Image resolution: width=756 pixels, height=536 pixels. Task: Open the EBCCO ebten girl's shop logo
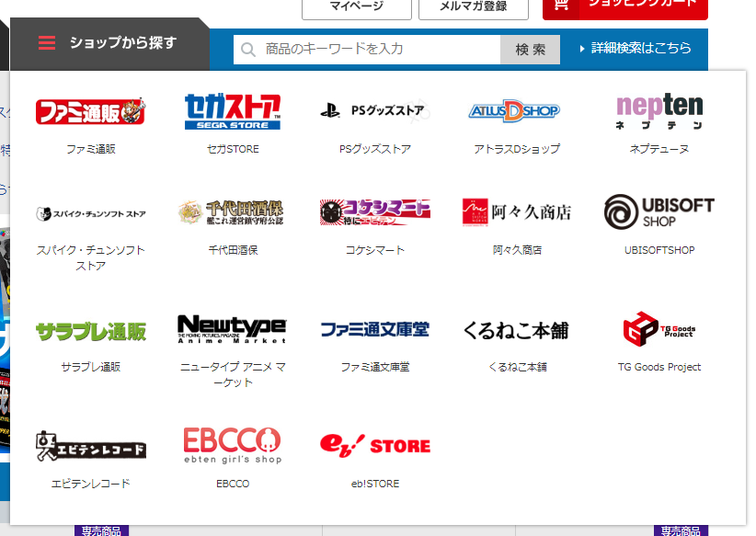[x=233, y=446]
